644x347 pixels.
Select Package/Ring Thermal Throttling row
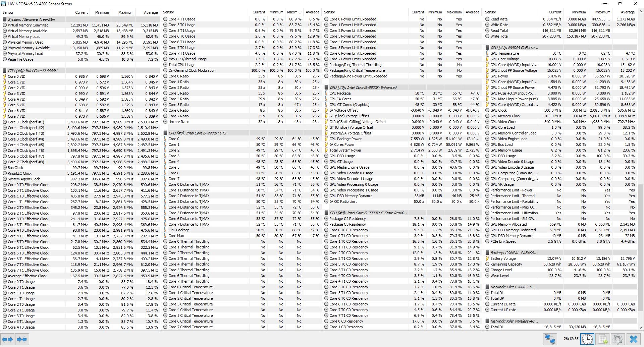[x=402, y=65]
